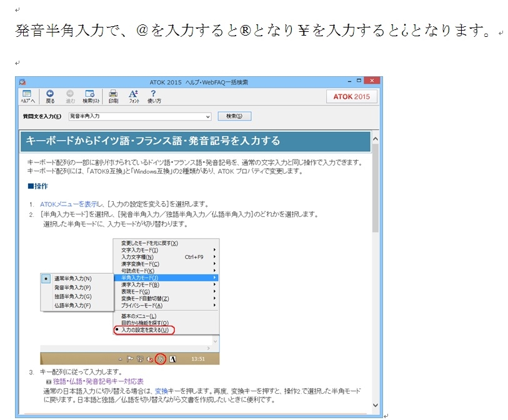Screen dimensions: 508x420
Task: Expand 半角入力モード(J) submenu arrow
Action: [x=214, y=277]
